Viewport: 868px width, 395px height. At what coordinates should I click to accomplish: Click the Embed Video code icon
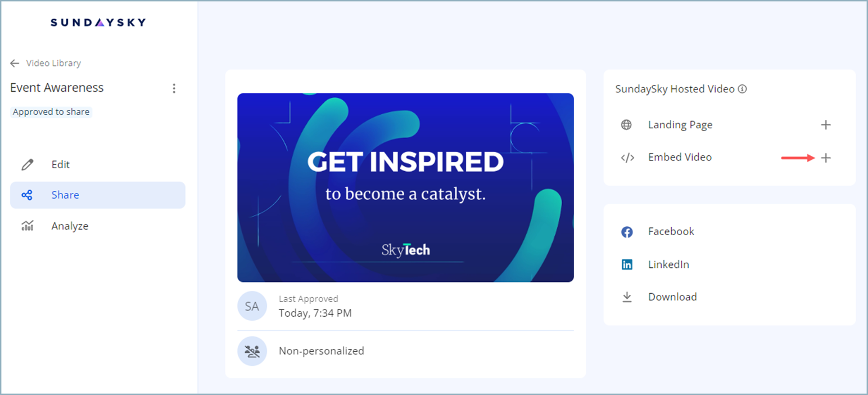627,158
